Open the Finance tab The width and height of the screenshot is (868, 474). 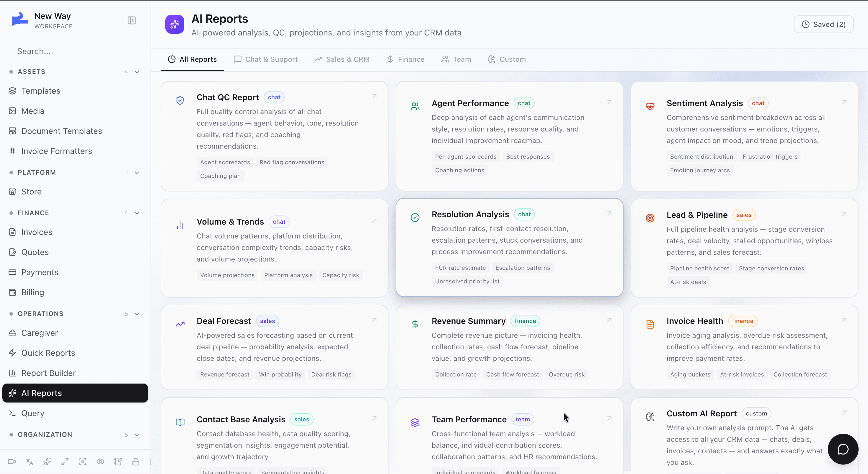click(x=405, y=59)
